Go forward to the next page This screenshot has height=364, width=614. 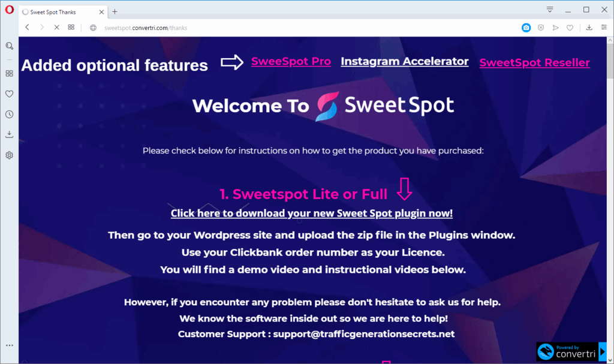[x=41, y=28]
